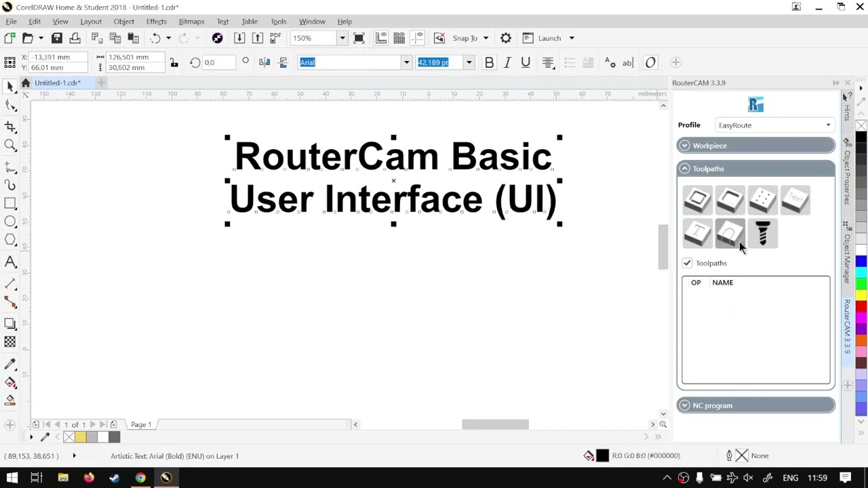Toggle Show guidelines icon
The width and height of the screenshot is (868, 488).
coord(418,38)
